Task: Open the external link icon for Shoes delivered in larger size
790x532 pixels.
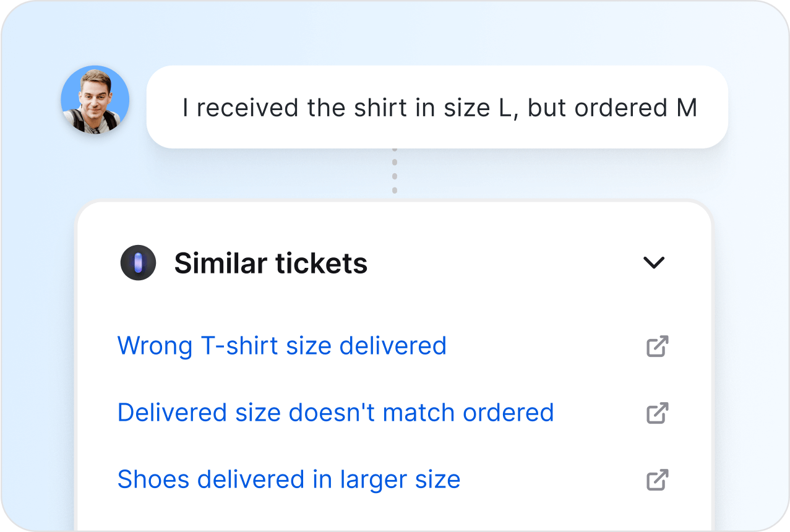Action: [658, 479]
